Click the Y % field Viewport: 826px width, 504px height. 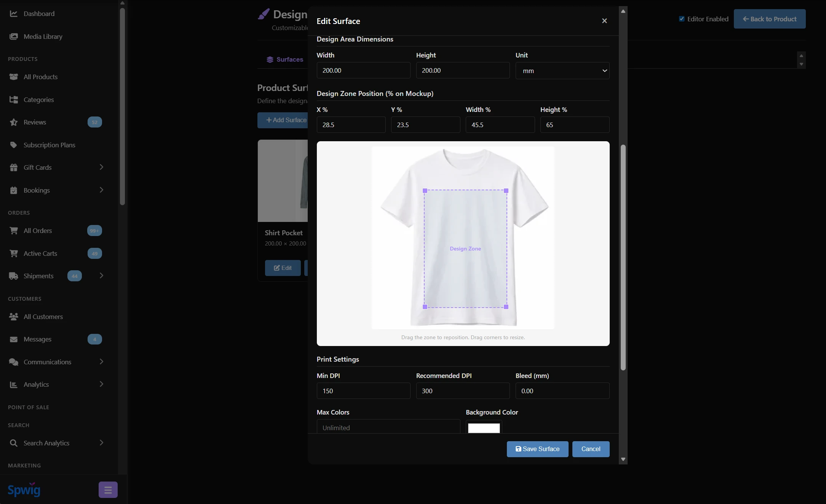425,125
